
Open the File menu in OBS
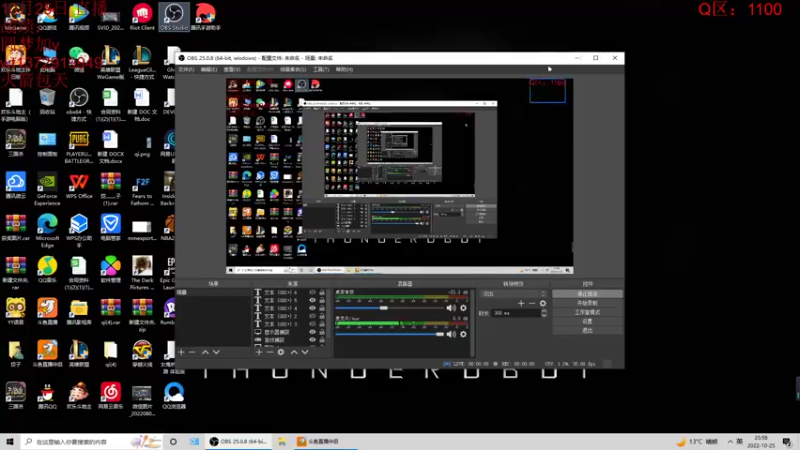[x=186, y=70]
